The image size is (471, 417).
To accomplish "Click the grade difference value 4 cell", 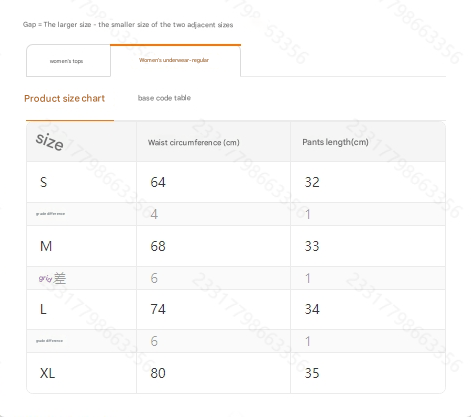I will pyautogui.click(x=213, y=214).
